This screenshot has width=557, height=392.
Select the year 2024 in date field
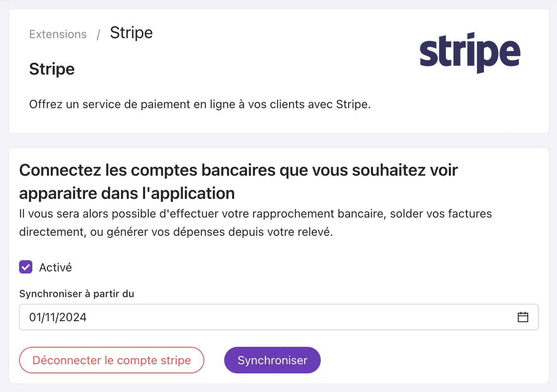click(73, 317)
